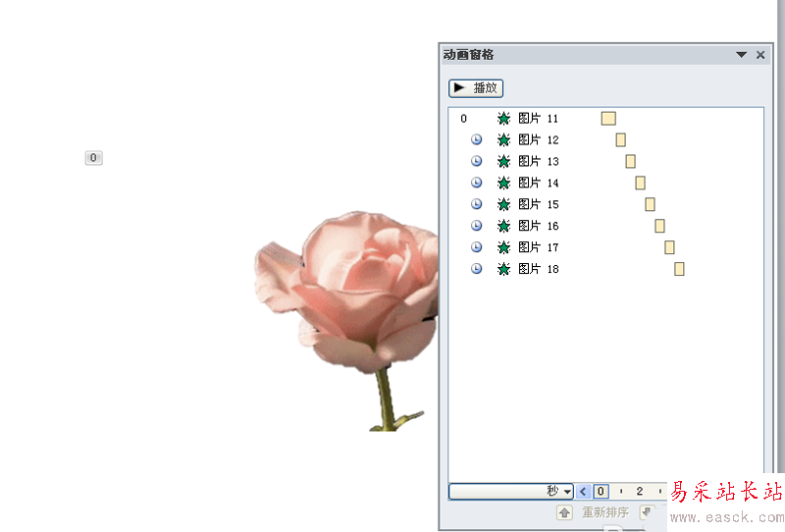Screen dimensions: 785x532
Task: Click the clock timing icon of 图片 14
Action: pos(477,183)
